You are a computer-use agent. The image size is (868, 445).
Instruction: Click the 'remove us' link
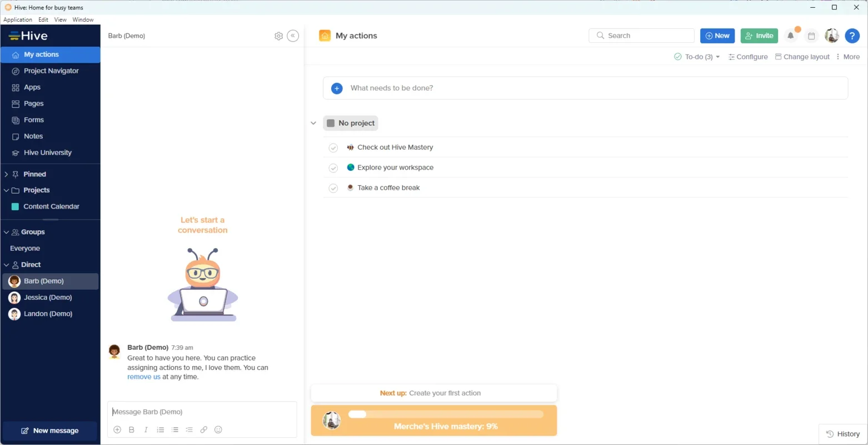pos(144,377)
